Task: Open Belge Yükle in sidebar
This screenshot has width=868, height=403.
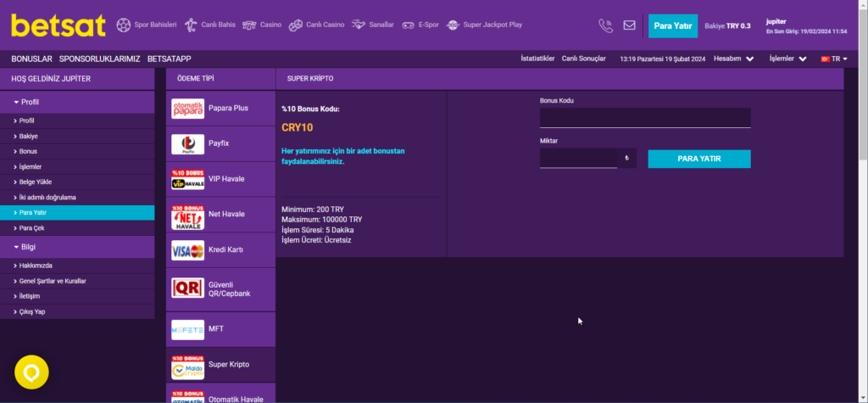Action: pyautogui.click(x=77, y=182)
